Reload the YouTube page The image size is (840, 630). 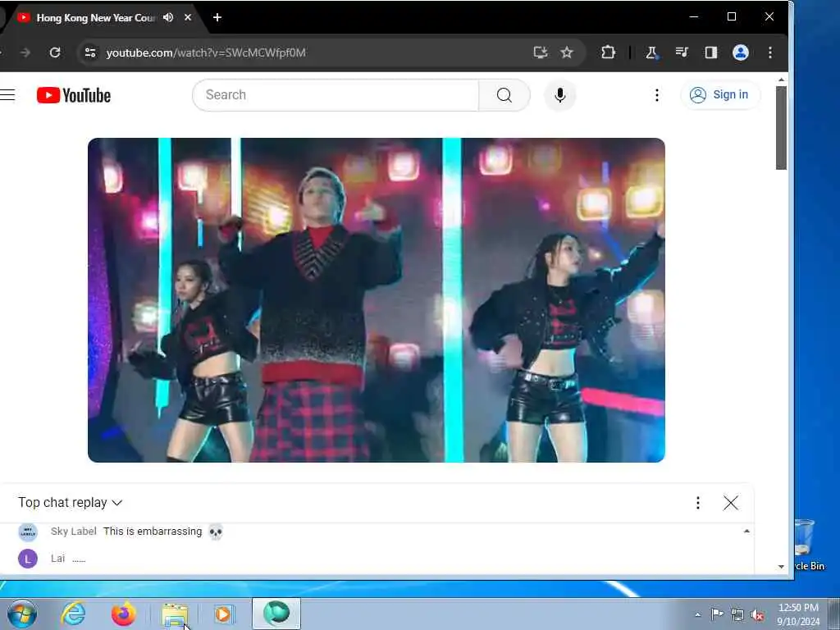55,52
